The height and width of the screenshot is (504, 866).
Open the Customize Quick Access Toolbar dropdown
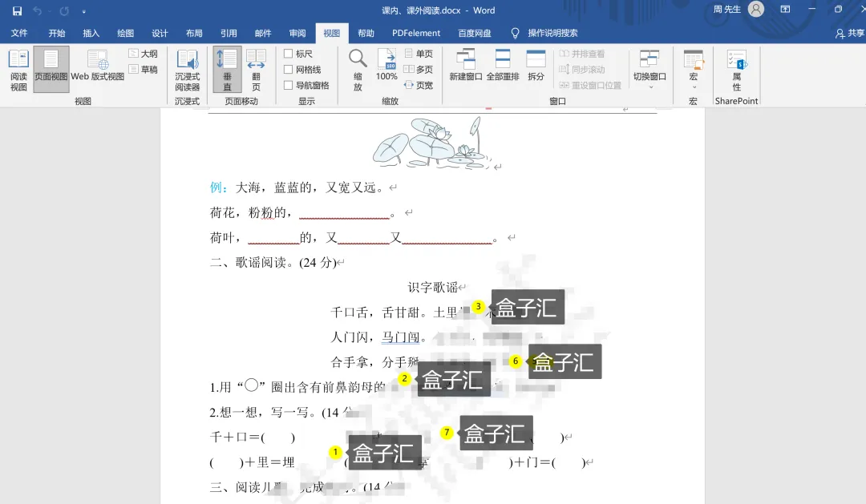(84, 11)
